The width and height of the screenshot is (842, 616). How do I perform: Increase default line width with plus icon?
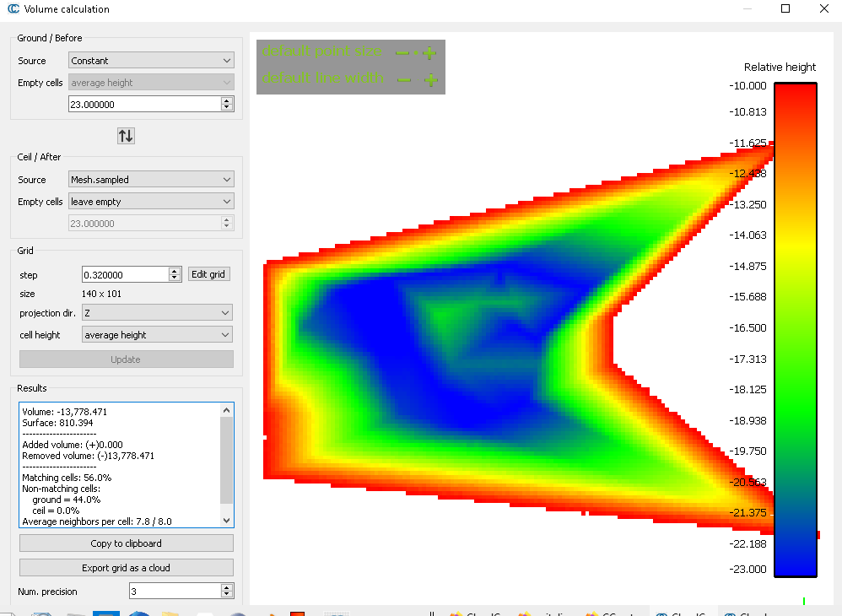431,79
